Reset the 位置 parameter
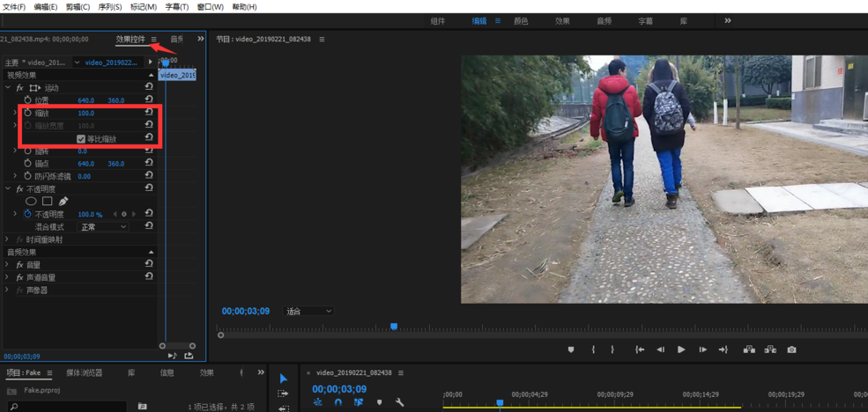Viewport: 868px width, 412px height. coord(149,100)
